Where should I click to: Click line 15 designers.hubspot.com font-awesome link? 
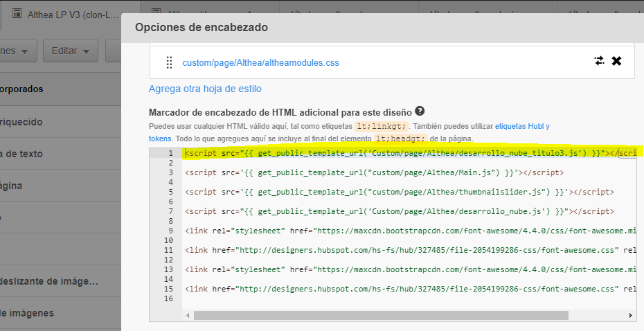411,289
